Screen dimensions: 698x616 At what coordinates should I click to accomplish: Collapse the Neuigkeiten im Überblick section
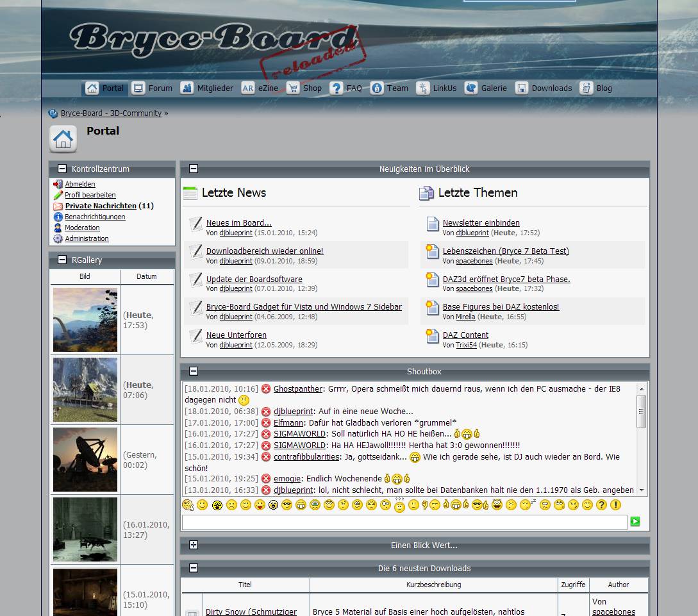coord(194,169)
